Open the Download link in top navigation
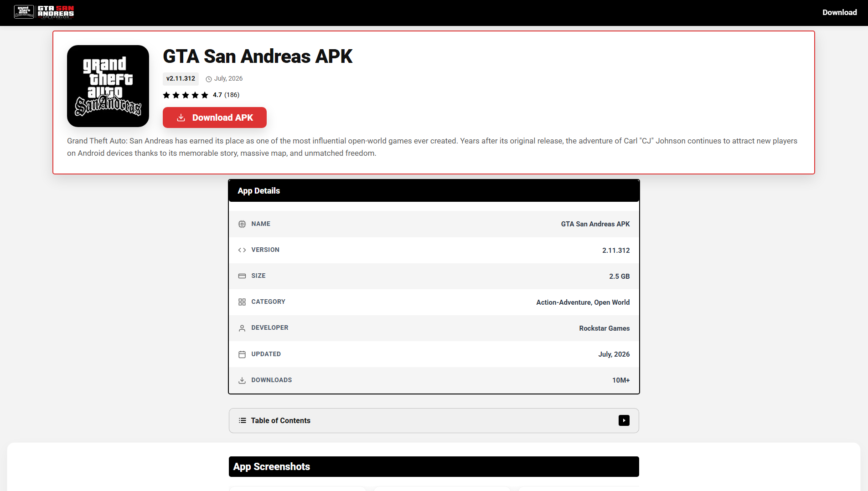This screenshot has width=868, height=491. [x=839, y=12]
